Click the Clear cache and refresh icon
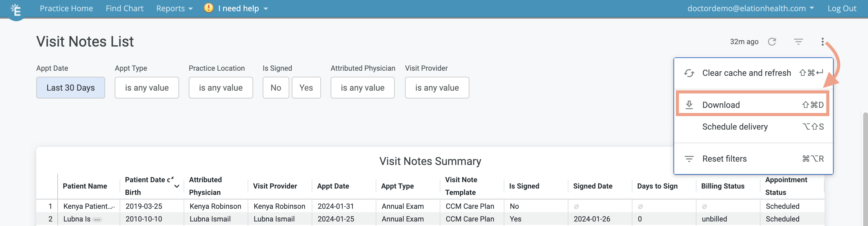Screen dimensions: 868x226 click(690, 73)
